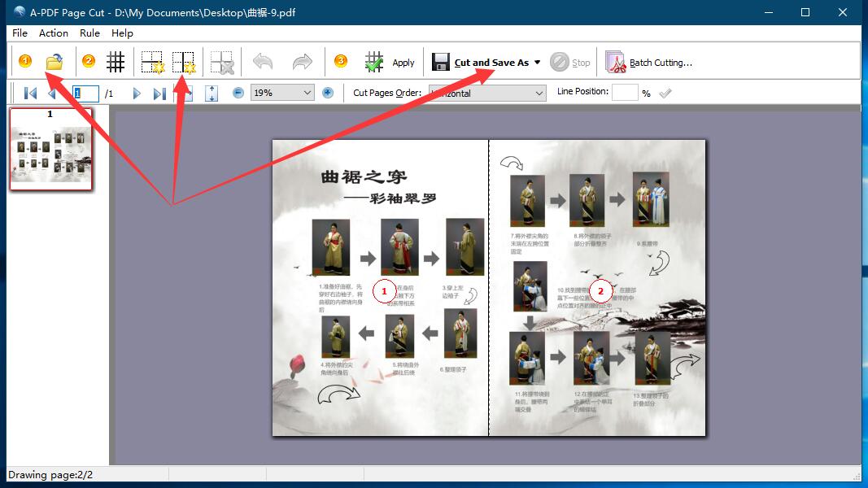Jump to the last page
The width and height of the screenshot is (868, 488).
point(159,93)
